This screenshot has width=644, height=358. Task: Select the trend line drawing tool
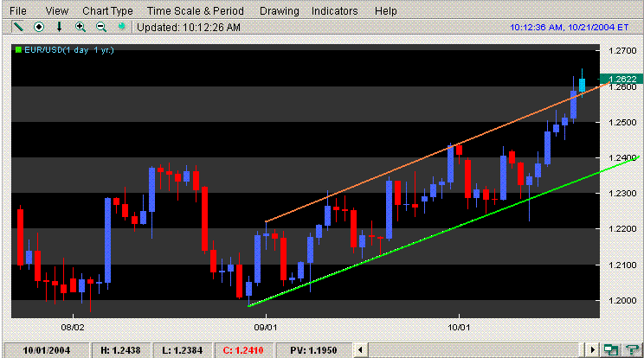(18, 27)
